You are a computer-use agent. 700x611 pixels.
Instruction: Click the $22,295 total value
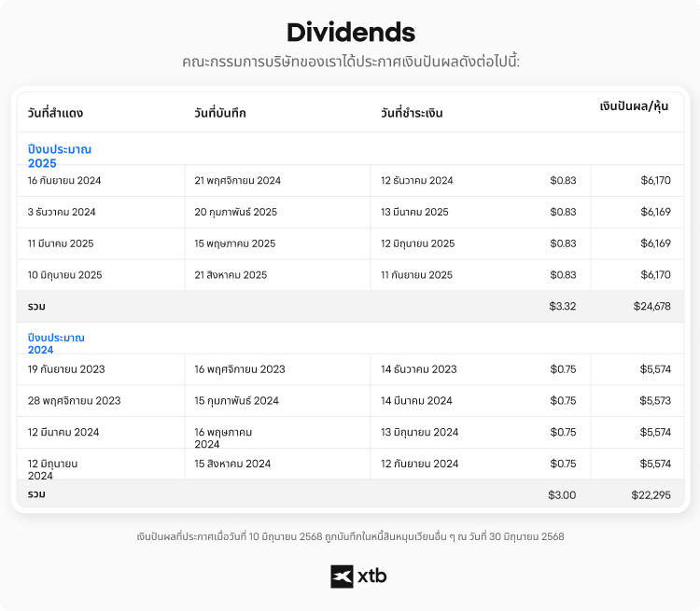point(651,495)
